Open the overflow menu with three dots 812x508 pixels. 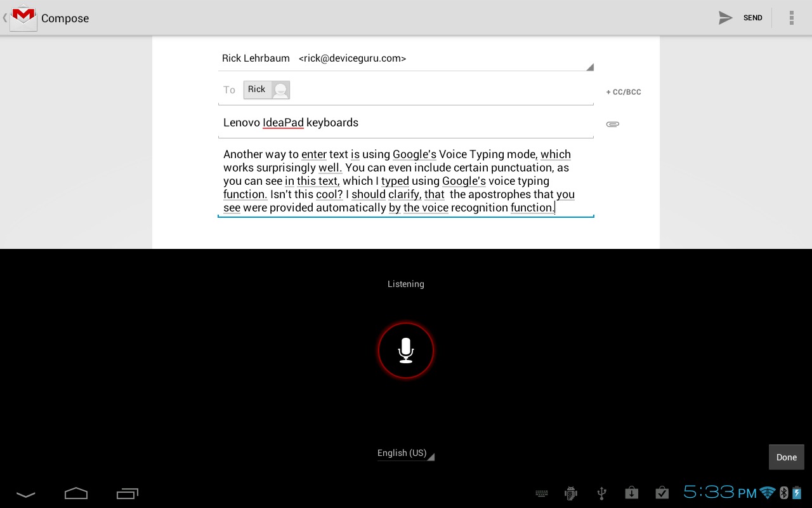pyautogui.click(x=791, y=18)
